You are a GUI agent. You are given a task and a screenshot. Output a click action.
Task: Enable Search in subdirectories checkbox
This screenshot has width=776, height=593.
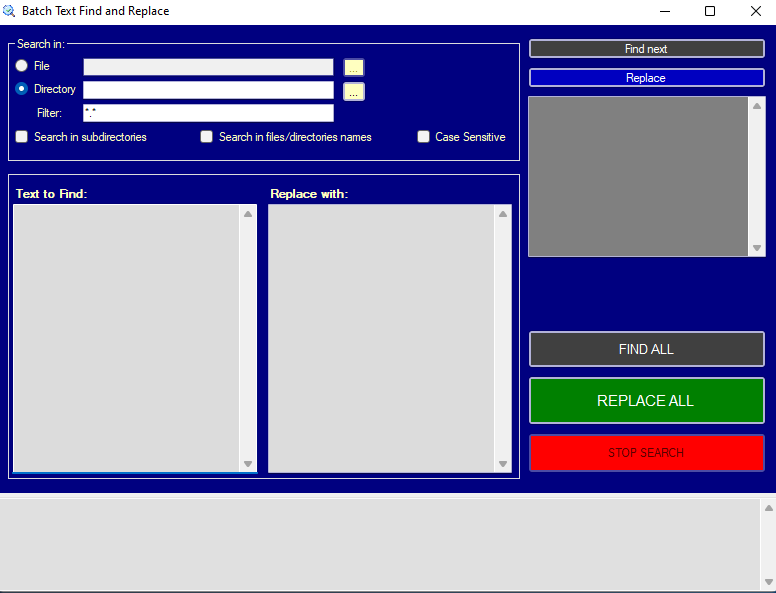pos(22,137)
